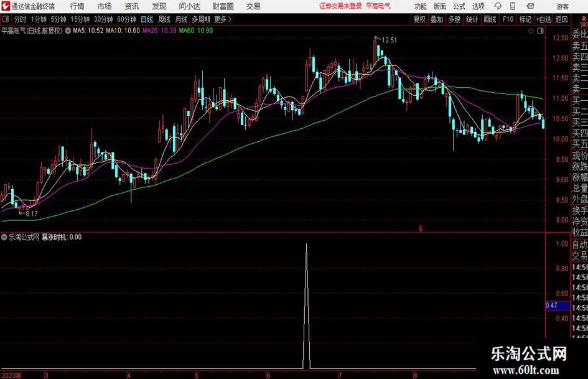Toggle the right side panel icon in chart corner
Viewport: 588px width, 379px height.
click(x=540, y=31)
